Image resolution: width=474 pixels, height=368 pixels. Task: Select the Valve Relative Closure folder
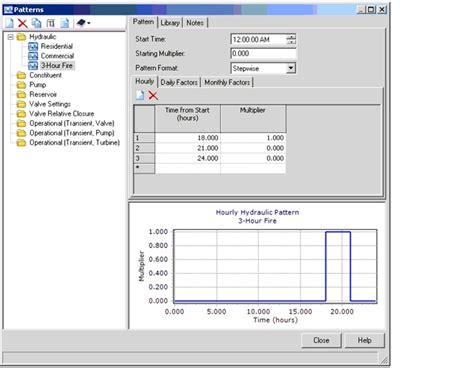pos(62,114)
